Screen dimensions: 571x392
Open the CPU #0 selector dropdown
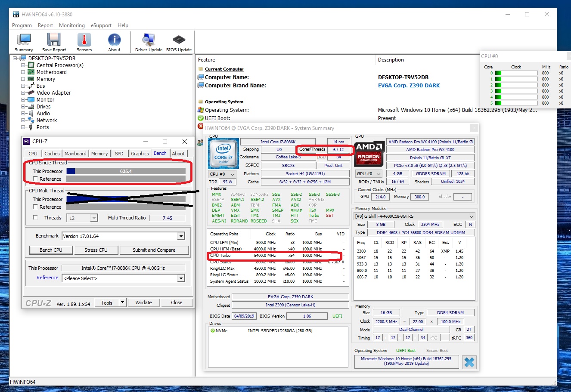click(x=222, y=174)
